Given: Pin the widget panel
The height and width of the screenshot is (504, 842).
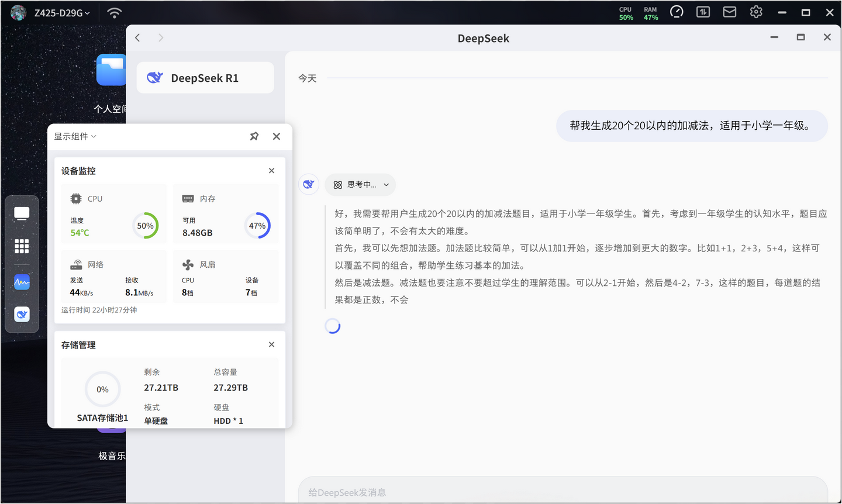Looking at the screenshot, I should pos(254,136).
